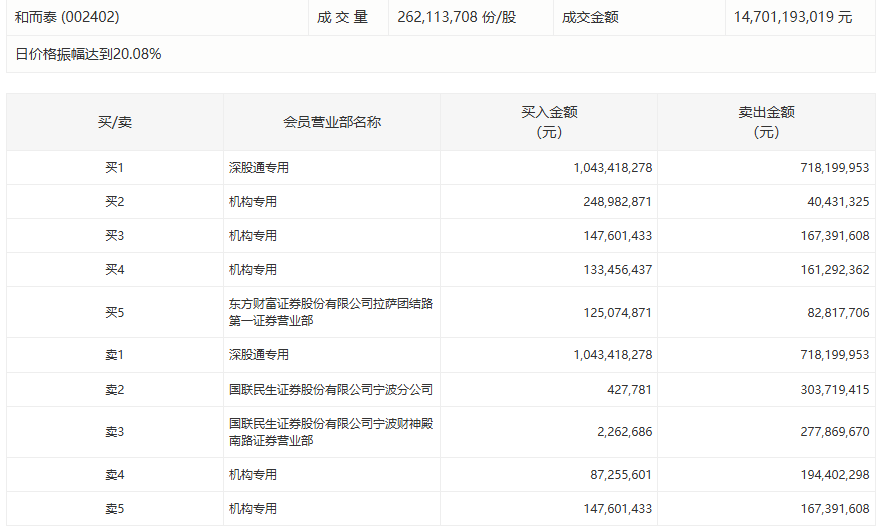Screen dimensions: 879x531
Task: Click the 买/卖 column header
Action: (x=115, y=122)
